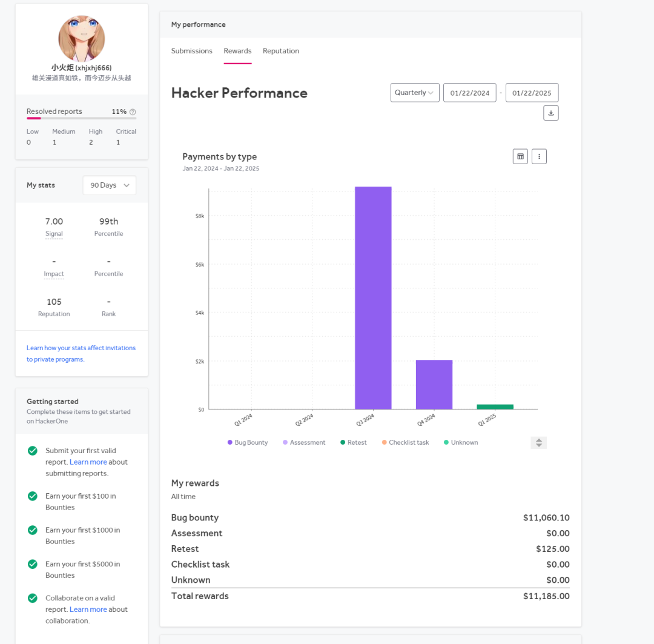Click the download export icon button
Image resolution: width=654 pixels, height=644 pixels.
(x=550, y=113)
